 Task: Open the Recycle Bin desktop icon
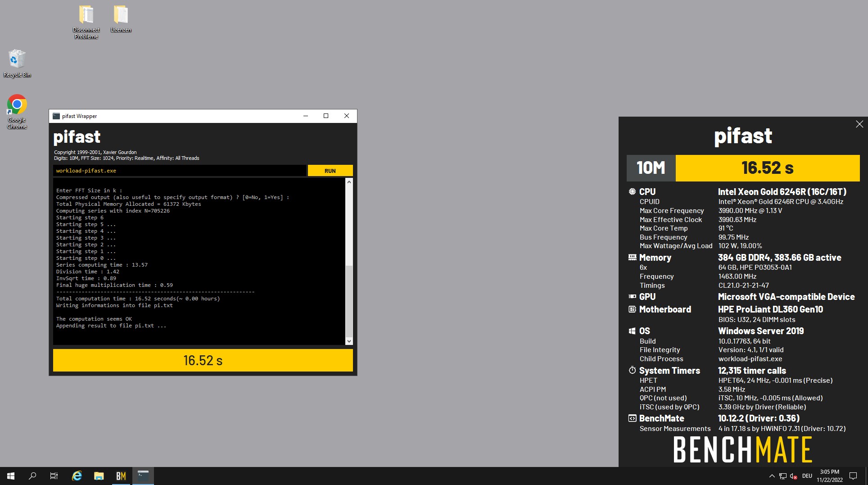[x=17, y=63]
